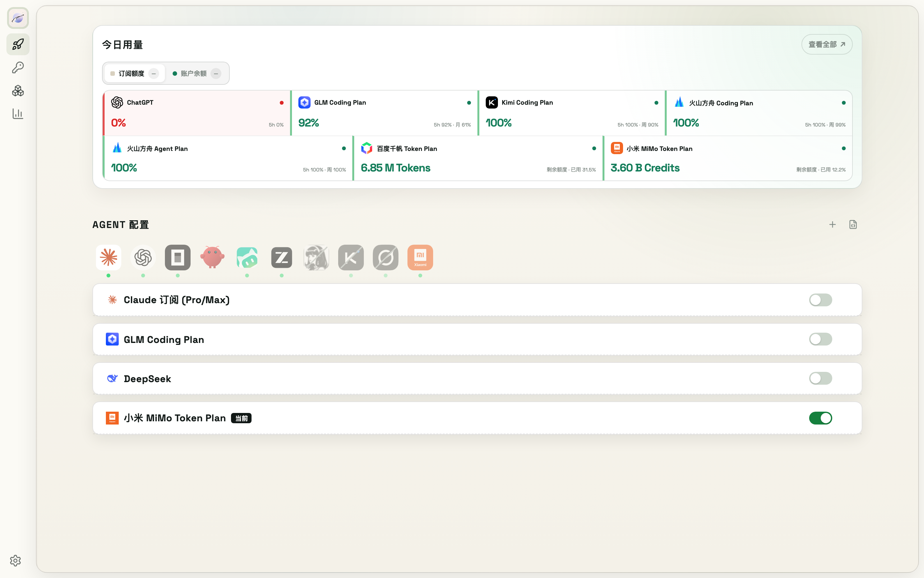Click the "剩余额度 · 已用 12.2%" text
This screenshot has width=924, height=578.
(821, 170)
